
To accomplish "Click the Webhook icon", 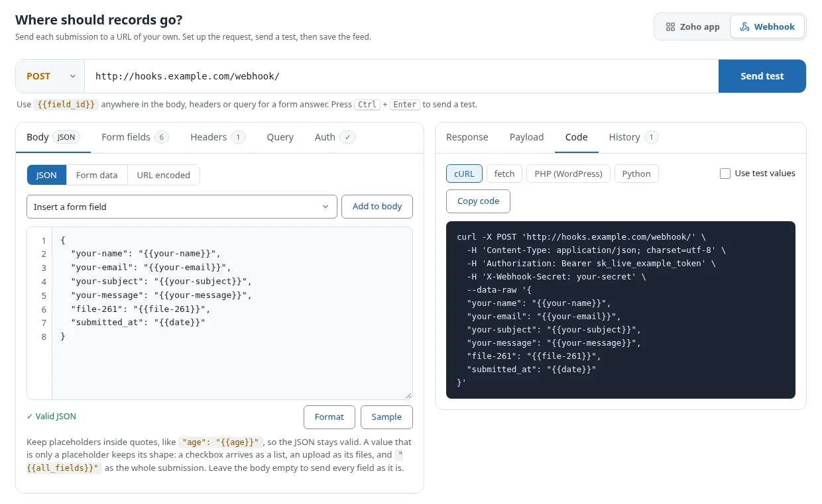I will (x=745, y=27).
